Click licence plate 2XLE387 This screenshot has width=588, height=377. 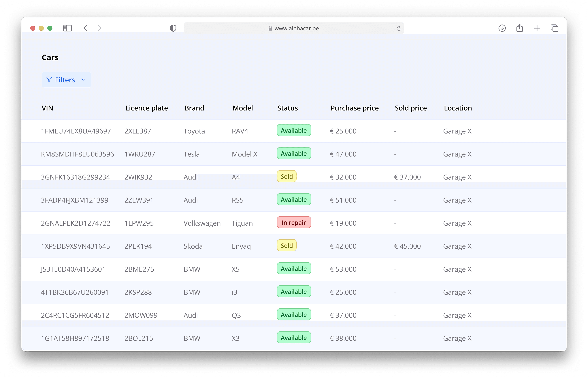138,131
